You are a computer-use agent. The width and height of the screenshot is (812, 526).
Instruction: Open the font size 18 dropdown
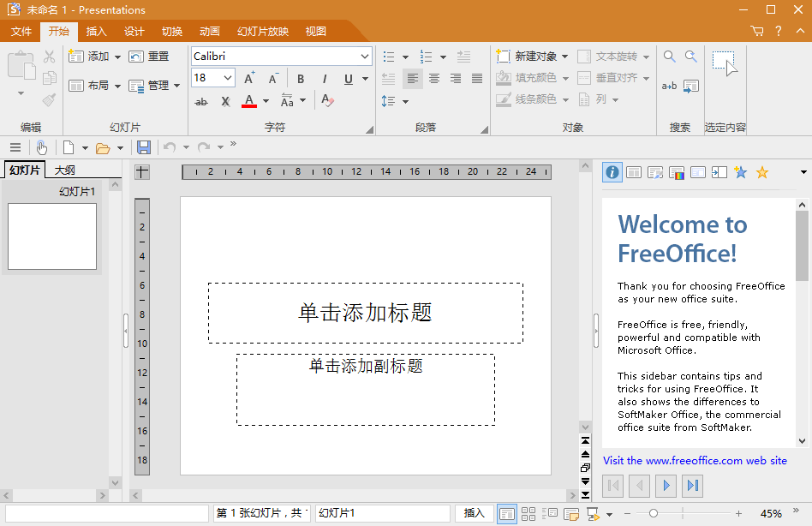(x=227, y=78)
